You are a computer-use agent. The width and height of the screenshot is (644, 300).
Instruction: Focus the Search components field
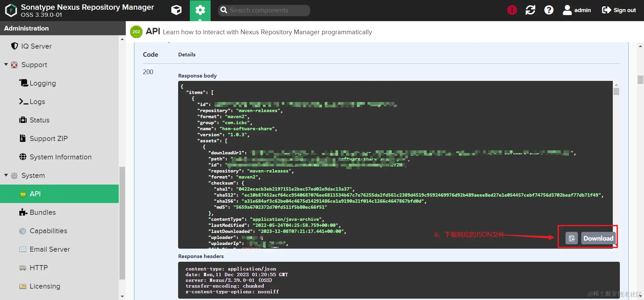click(264, 10)
